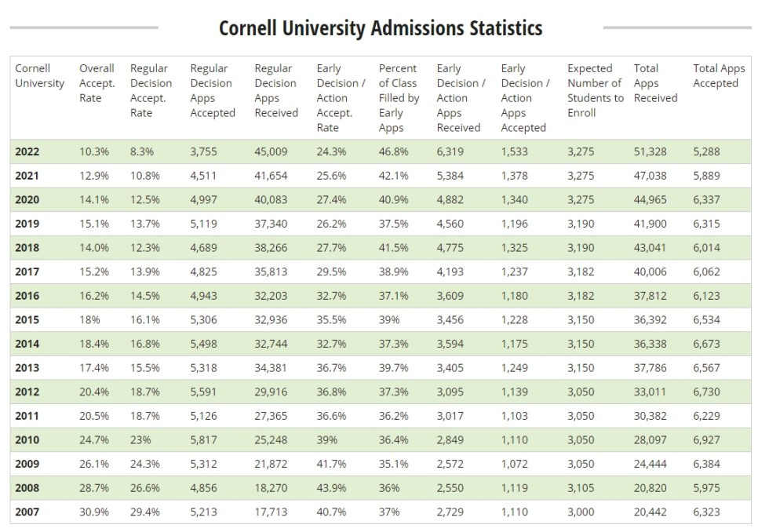Select the 30.9% acceptance rate cell

[x=94, y=512]
